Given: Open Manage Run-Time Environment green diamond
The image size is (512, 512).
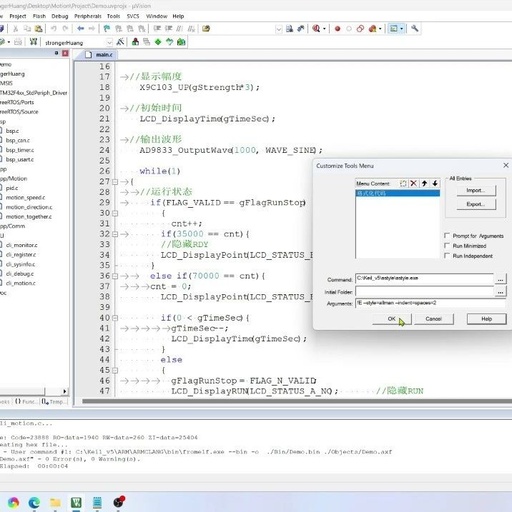Looking at the screenshot, I should (x=158, y=42).
